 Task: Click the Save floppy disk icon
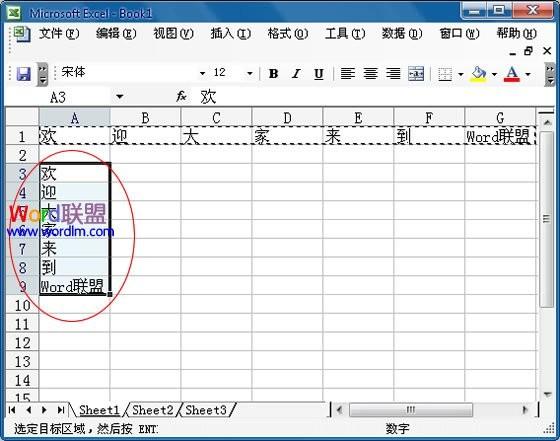point(24,74)
